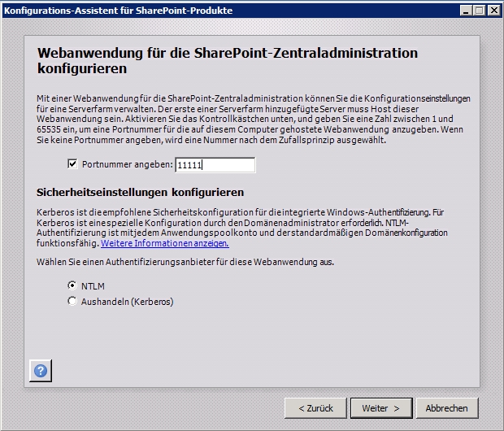The height and width of the screenshot is (431, 504).
Task: Click the Webanwendung für die SharePoint-Zentraladministration heading
Action: [228, 61]
